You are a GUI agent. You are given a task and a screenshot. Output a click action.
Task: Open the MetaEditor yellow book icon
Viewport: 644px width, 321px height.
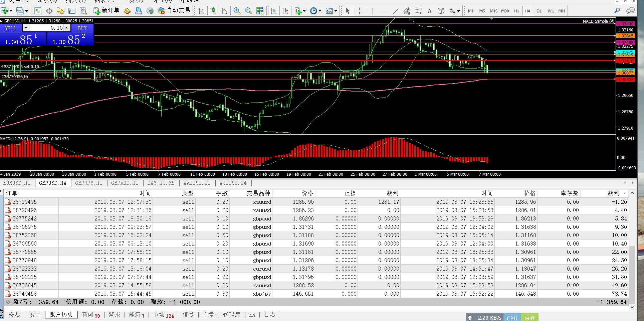127,11
